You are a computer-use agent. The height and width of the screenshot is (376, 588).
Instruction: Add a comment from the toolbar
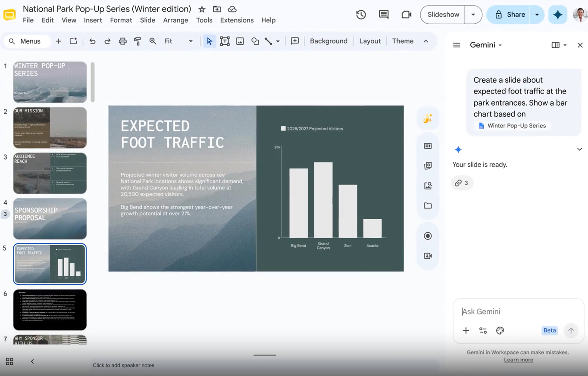pos(295,41)
